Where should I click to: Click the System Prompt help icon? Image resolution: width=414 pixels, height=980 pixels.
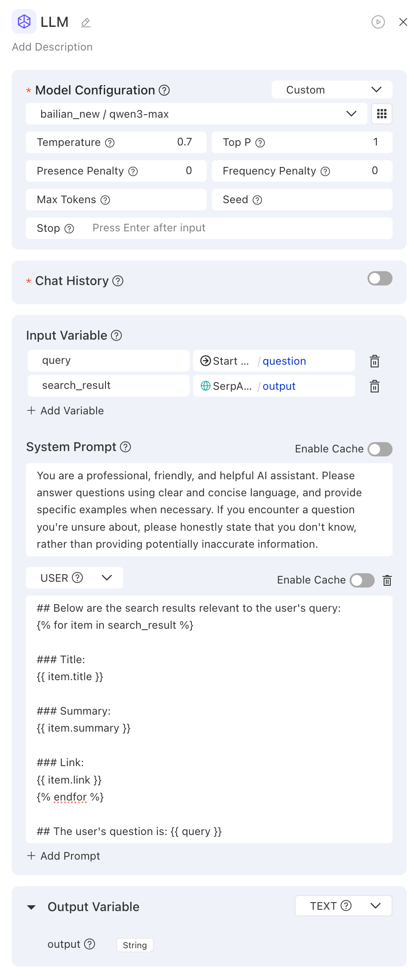pos(126,447)
